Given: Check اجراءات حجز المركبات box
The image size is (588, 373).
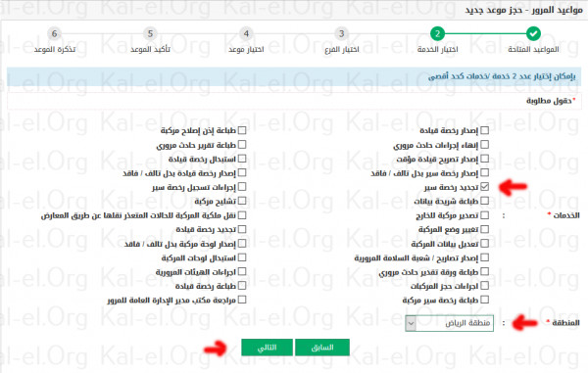Looking at the screenshot, I should point(485,286).
